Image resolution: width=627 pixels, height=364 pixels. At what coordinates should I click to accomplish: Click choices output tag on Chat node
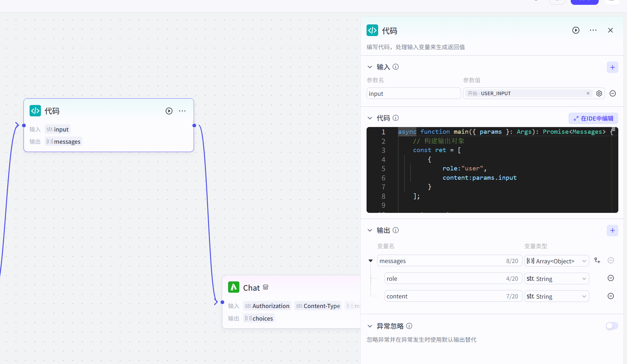tap(259, 318)
